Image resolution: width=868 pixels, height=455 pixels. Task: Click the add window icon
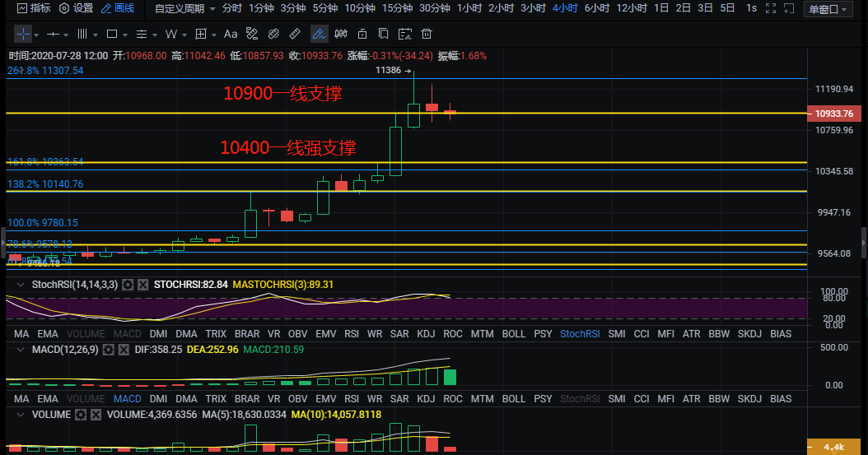(x=790, y=8)
